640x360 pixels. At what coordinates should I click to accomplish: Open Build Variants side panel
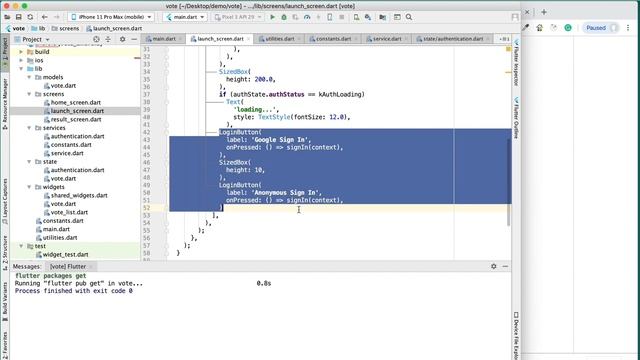(x=5, y=302)
